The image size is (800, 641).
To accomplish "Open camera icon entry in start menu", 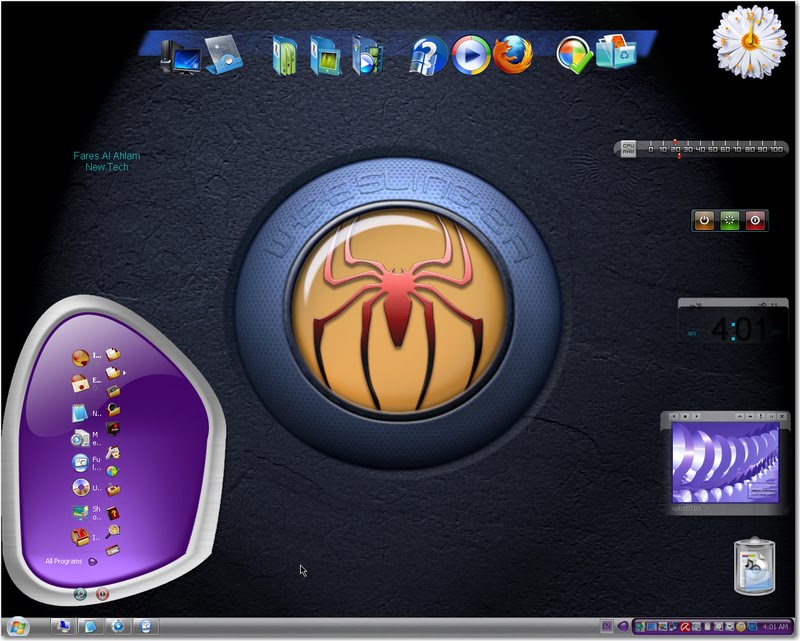I will tap(80, 462).
